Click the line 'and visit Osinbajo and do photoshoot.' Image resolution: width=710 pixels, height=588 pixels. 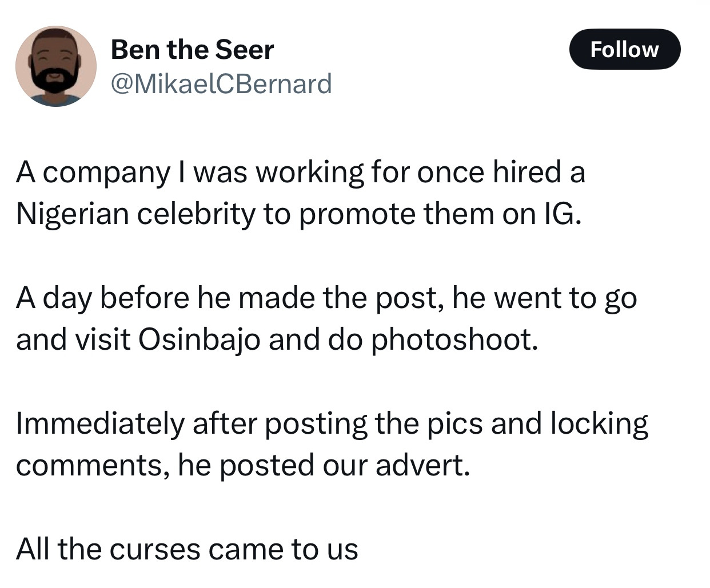277,340
